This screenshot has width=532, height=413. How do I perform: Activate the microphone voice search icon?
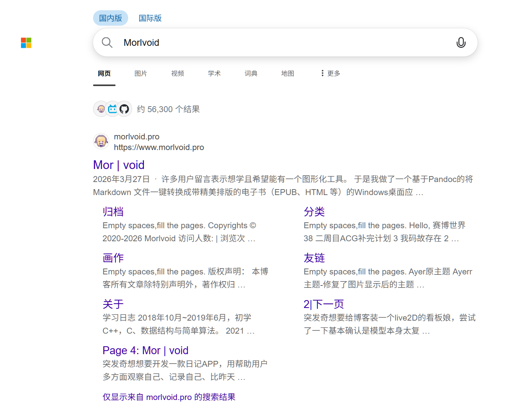tap(461, 43)
